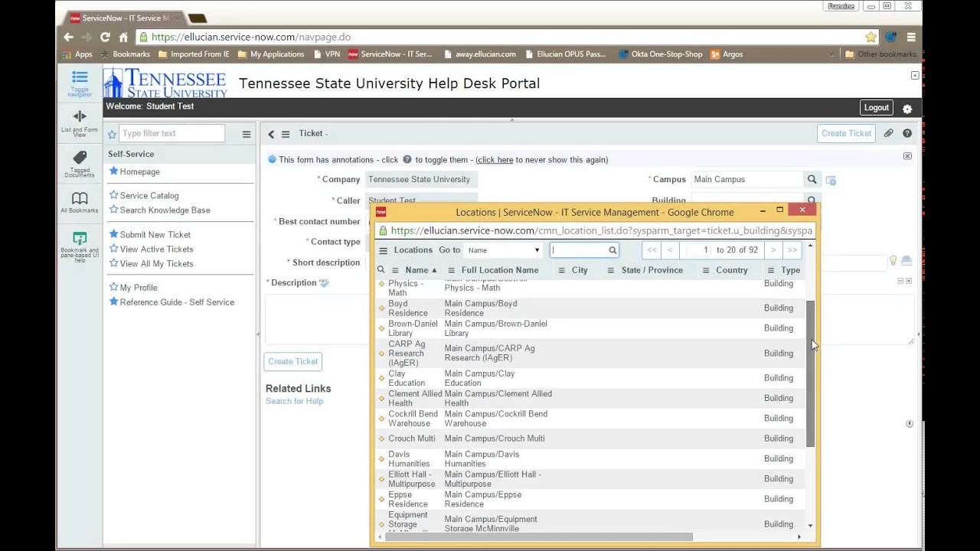Click the Create Ticket button in the form header
This screenshot has width=980, height=551.
(x=846, y=133)
